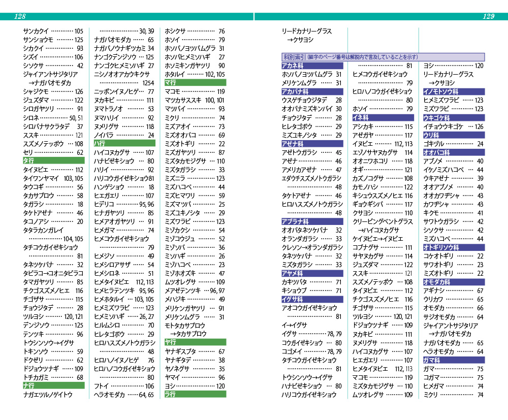Select the イノモトソウ科 family header
The height and width of the screenshot is (420, 508).
click(454, 91)
